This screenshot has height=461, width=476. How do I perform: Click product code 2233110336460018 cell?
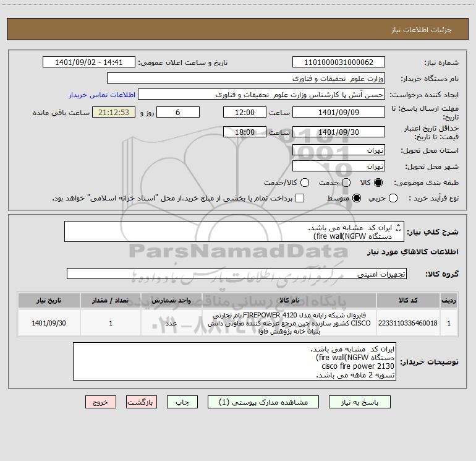coord(408,323)
